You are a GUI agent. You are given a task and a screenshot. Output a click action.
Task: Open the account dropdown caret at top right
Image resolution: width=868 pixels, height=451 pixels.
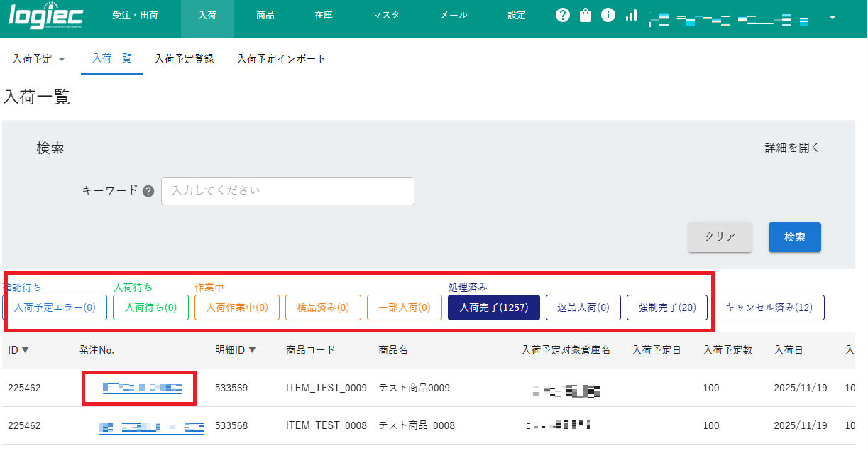[831, 17]
